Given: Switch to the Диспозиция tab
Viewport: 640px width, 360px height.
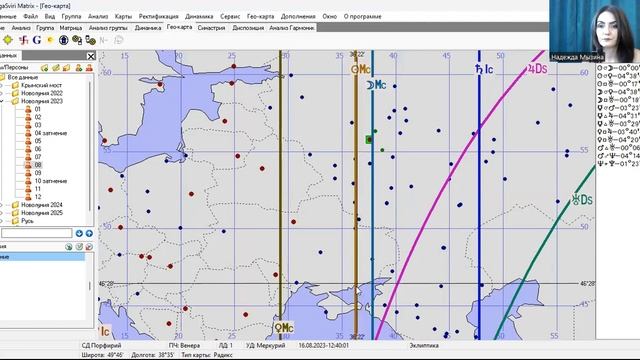Looking at the screenshot, I should pyautogui.click(x=248, y=28).
